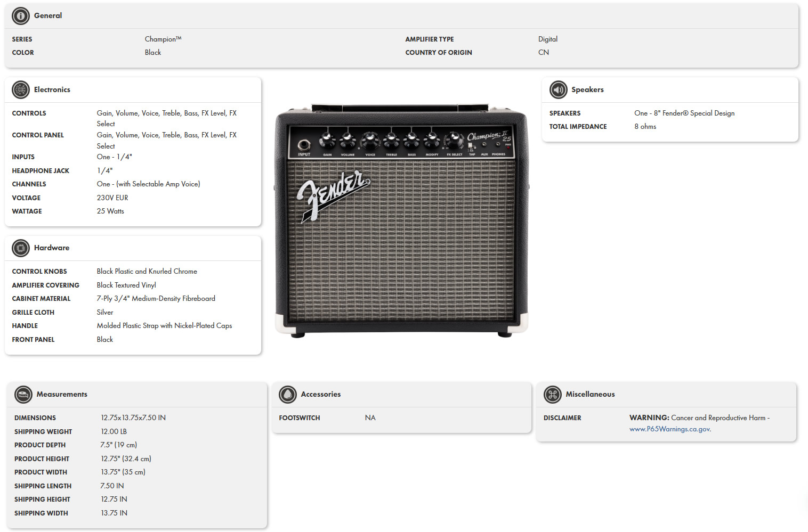Select the Molded Plastic Strap handle value

tap(164, 326)
